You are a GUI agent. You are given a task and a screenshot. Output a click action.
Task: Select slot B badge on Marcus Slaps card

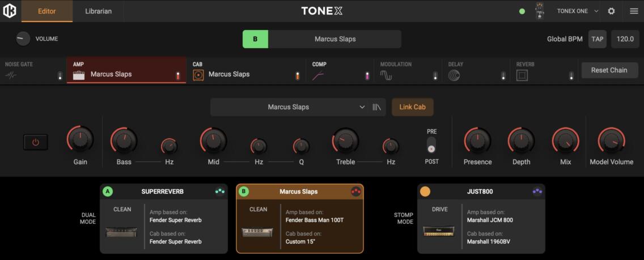coord(244,191)
